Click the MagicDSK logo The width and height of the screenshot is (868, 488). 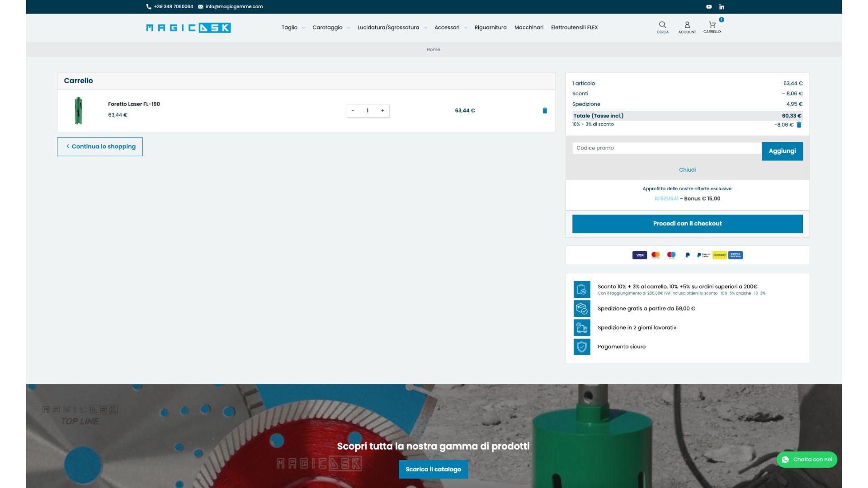click(x=189, y=28)
